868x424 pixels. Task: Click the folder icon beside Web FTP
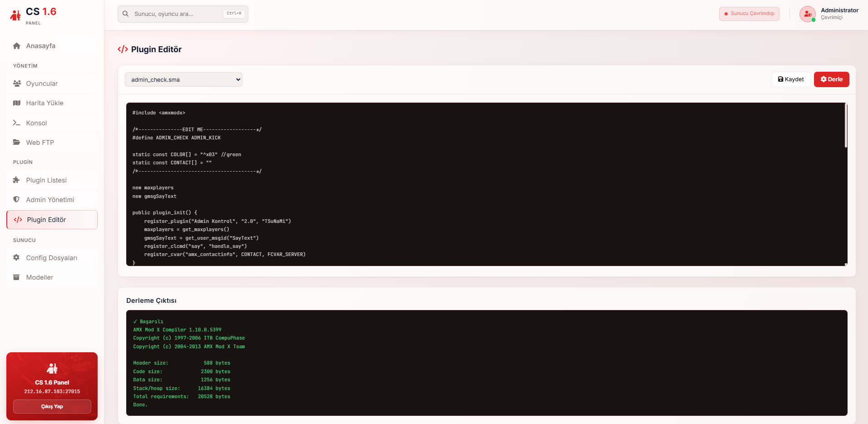point(17,143)
